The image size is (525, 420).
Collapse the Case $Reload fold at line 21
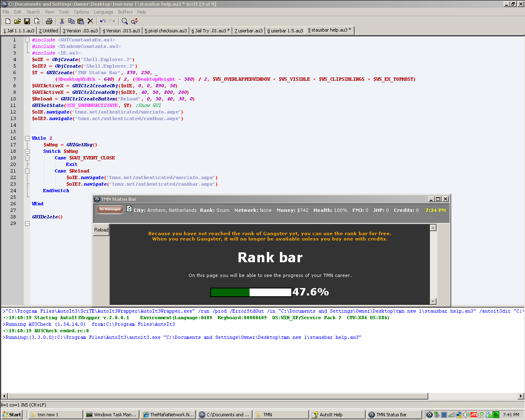[x=27, y=171]
